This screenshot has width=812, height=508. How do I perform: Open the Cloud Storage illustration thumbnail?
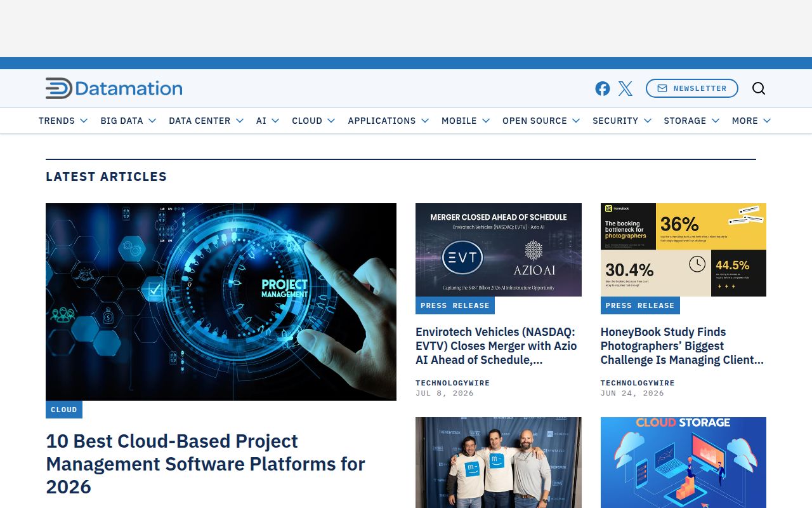[x=683, y=462]
